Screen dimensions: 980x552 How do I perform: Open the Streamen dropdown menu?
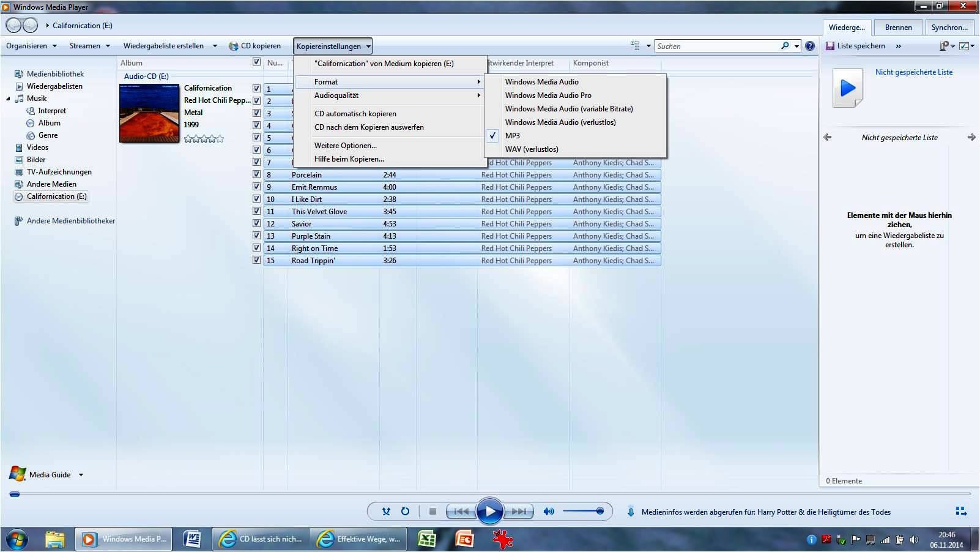(x=90, y=46)
